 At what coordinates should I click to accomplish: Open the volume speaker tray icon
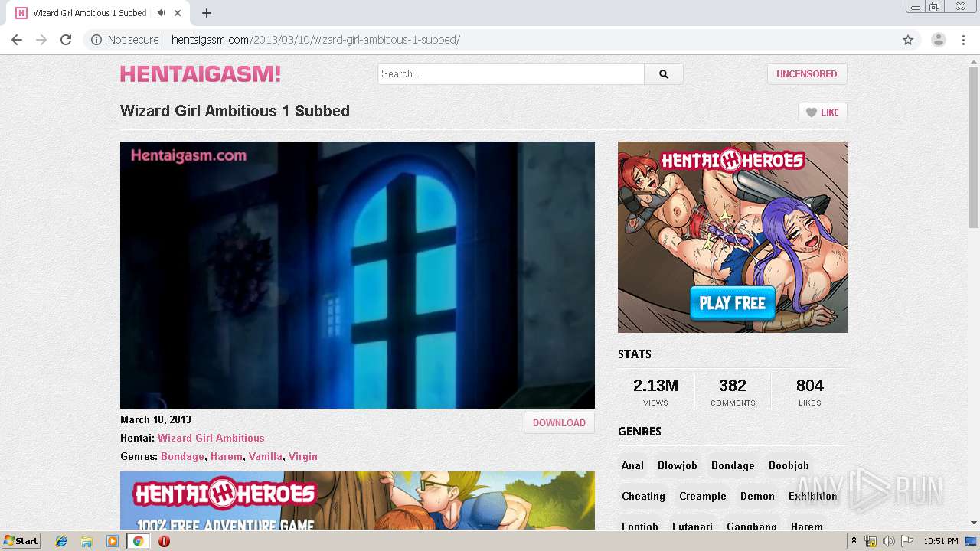888,541
